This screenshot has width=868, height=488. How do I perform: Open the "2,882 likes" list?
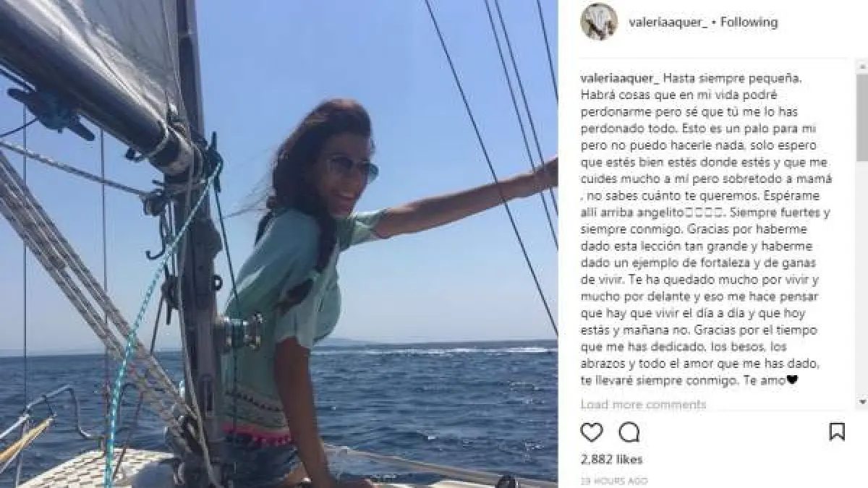611,459
